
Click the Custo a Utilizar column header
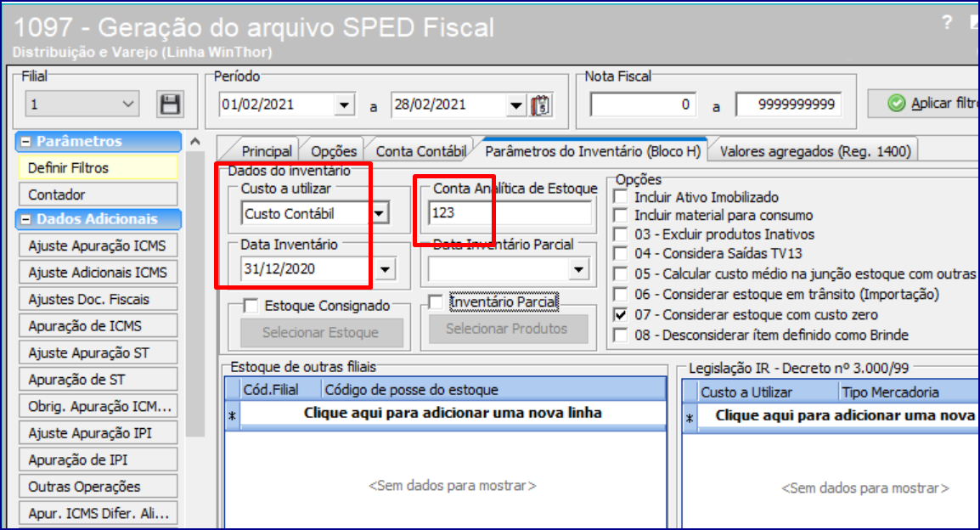(x=768, y=392)
